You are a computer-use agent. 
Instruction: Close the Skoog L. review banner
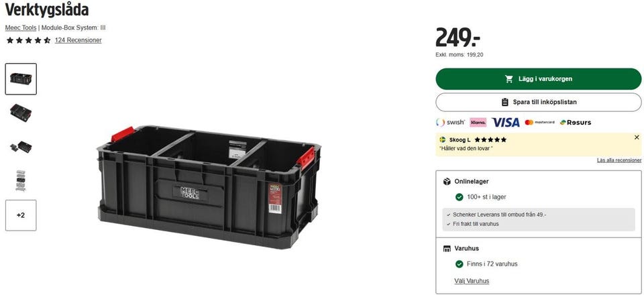[x=637, y=137]
